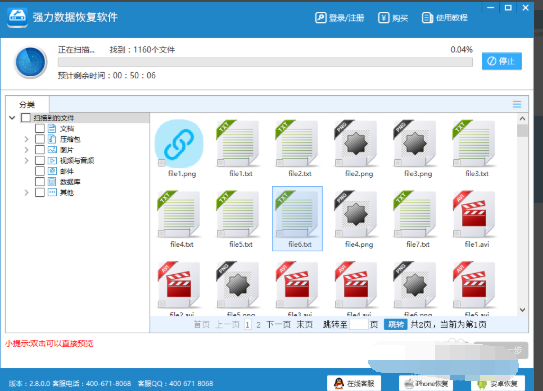
Task: Expand the 压缩包 tree node
Action: (26, 139)
